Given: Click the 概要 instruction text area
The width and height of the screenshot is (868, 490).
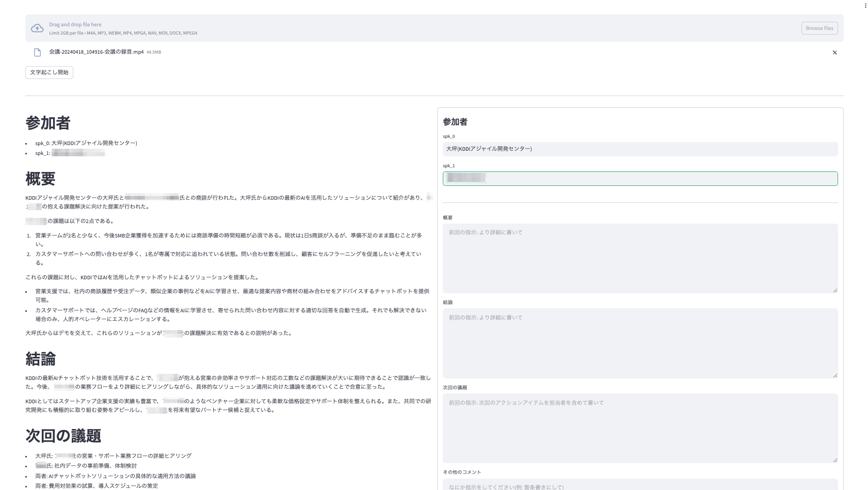Looking at the screenshot, I should (x=640, y=258).
